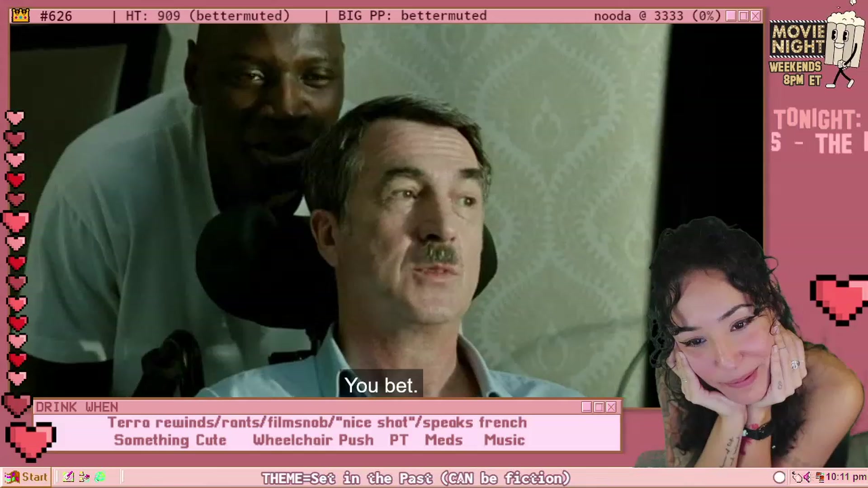Click the crown icon in the top bar

tap(20, 16)
